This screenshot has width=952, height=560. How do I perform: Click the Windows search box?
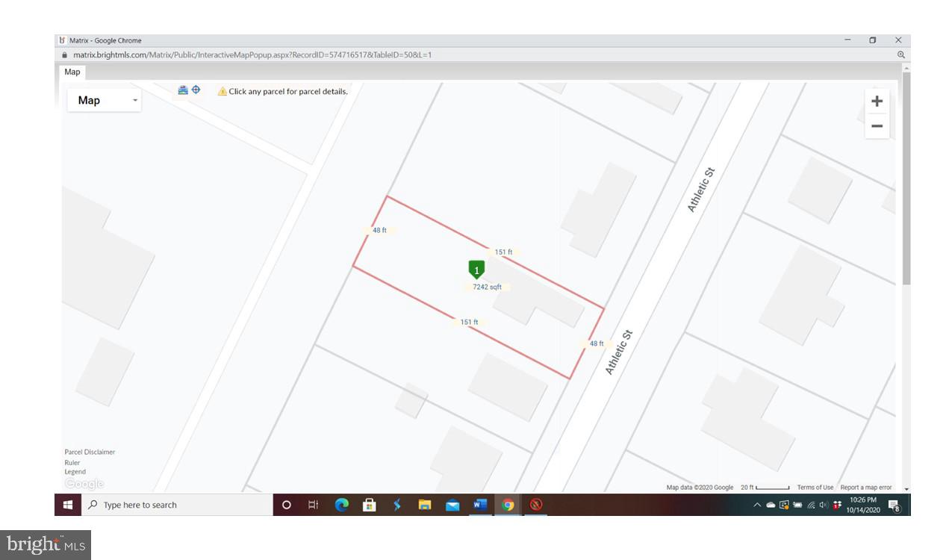(179, 505)
